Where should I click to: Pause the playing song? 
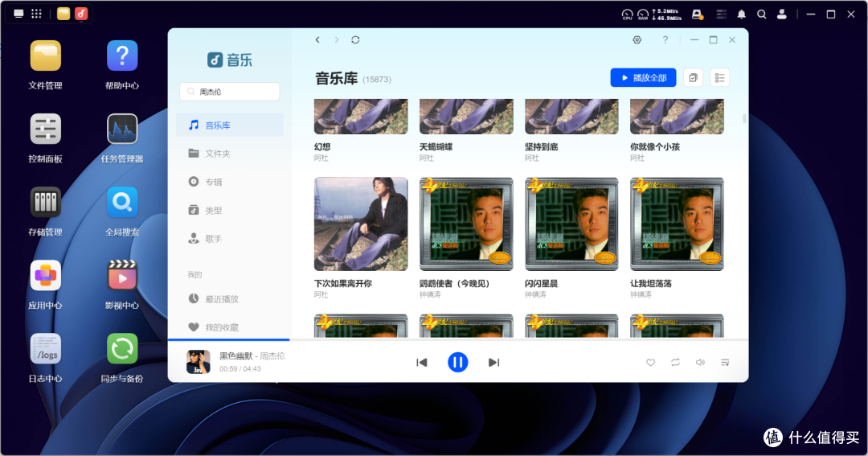[x=458, y=363]
